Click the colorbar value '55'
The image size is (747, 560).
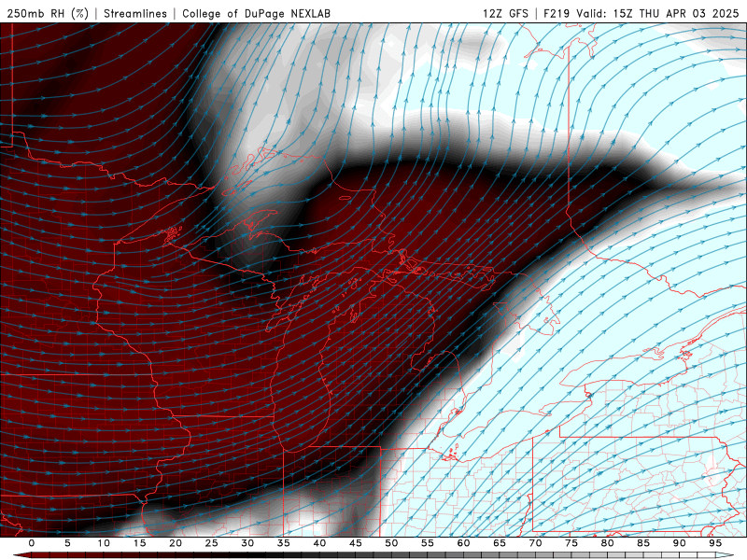point(428,543)
